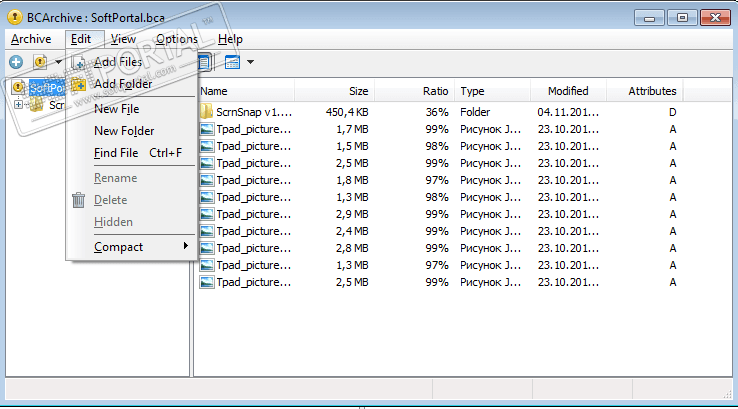The image size is (738, 409).
Task: Select the SoftPo root tree item
Action: (x=47, y=88)
